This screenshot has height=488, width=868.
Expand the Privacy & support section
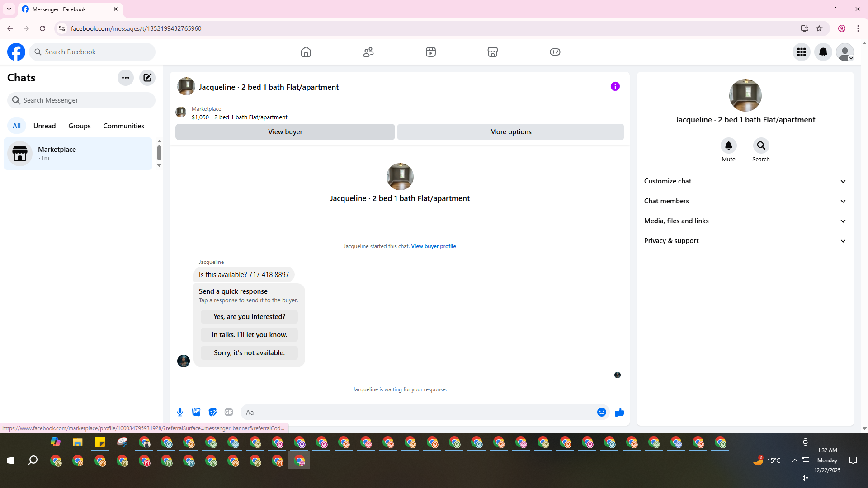point(745,241)
